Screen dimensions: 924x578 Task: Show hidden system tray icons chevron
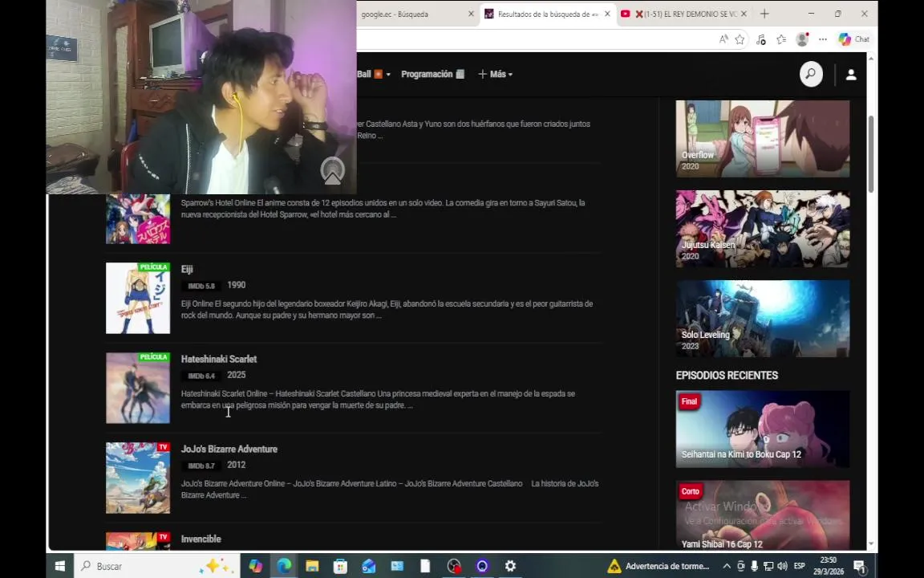pyautogui.click(x=727, y=566)
